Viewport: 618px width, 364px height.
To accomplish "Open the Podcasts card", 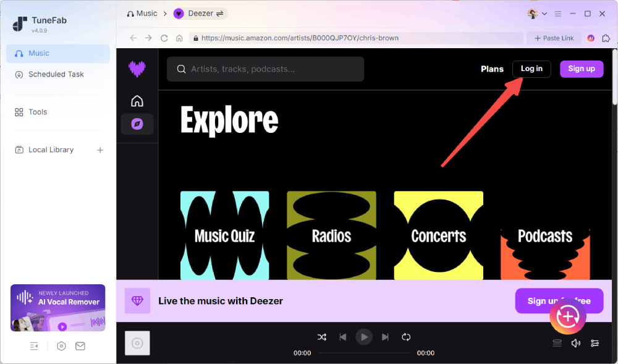I will point(546,235).
